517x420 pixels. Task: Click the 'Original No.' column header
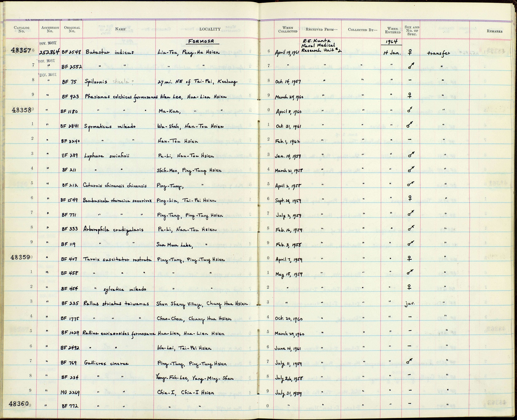tap(72, 29)
